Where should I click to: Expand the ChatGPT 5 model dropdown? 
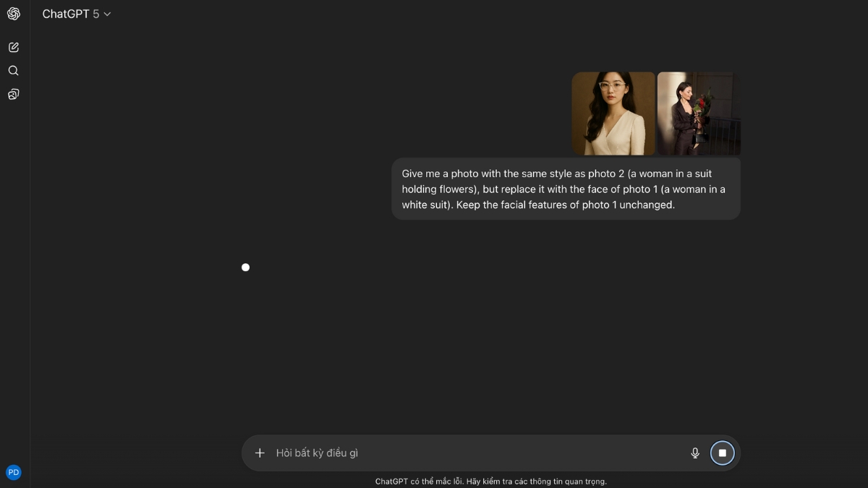107,13
